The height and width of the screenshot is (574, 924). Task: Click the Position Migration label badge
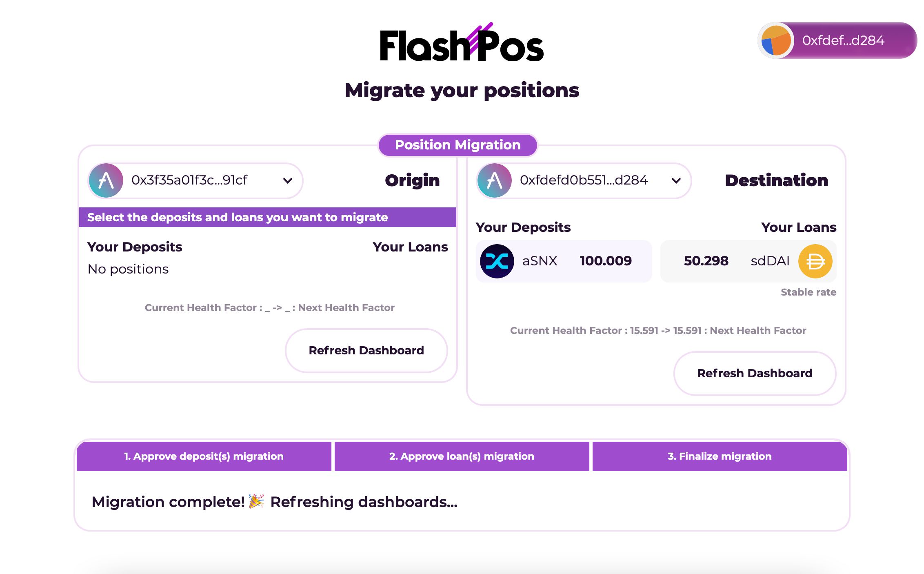coord(458,145)
